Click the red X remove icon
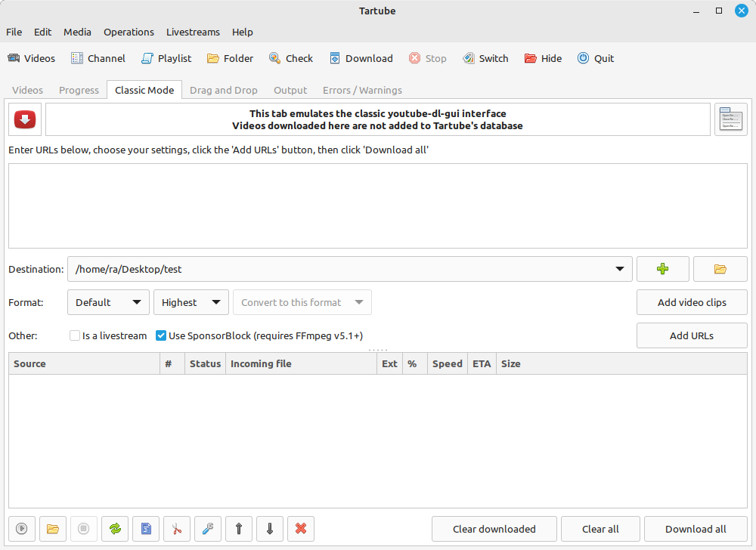Screen dimensions: 756x550 click(301, 529)
